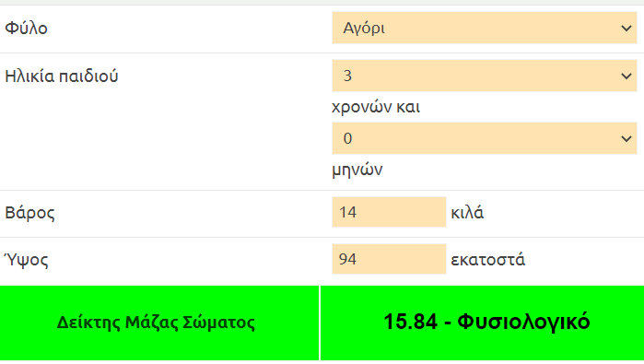Click the chevron arrow of the Αγόρι selector

[626, 29]
